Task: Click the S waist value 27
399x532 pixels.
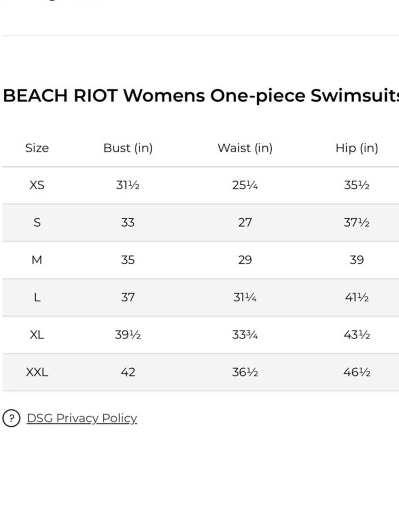Action: (x=245, y=222)
